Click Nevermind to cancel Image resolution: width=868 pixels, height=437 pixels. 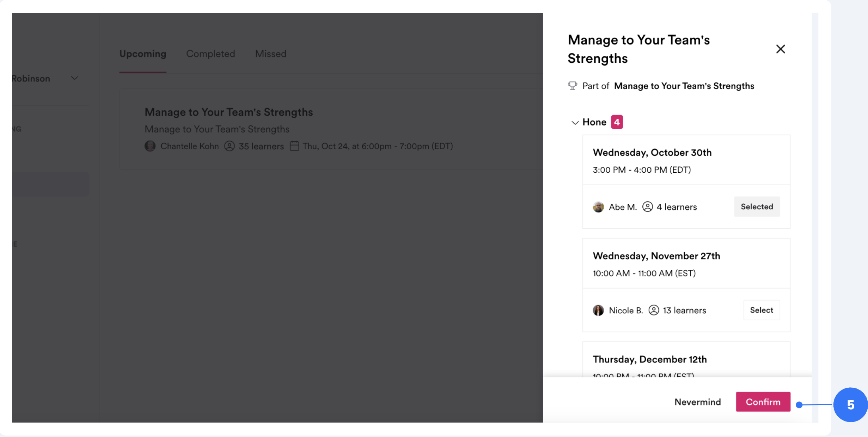tap(697, 402)
